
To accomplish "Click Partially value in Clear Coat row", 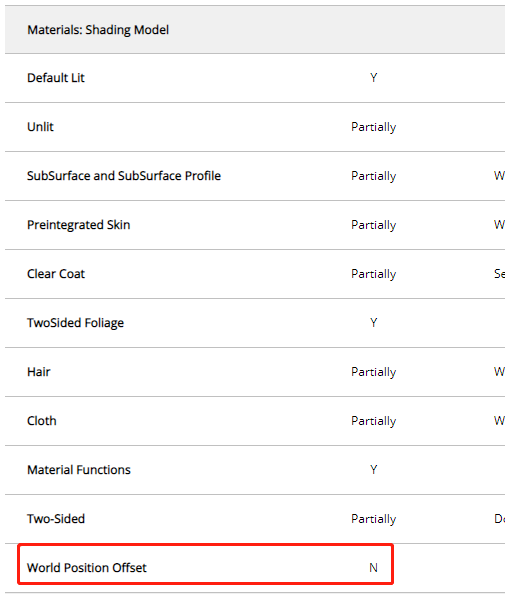I will 374,274.
